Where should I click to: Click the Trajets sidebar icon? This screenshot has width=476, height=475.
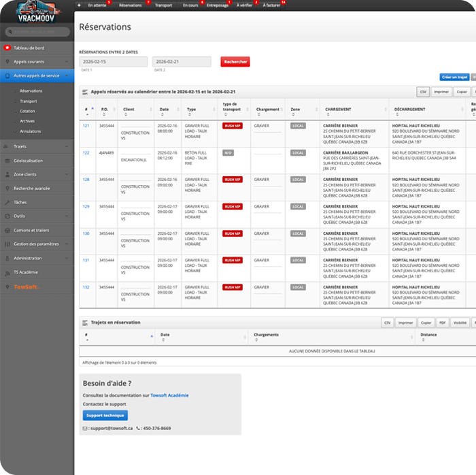click(x=6, y=146)
